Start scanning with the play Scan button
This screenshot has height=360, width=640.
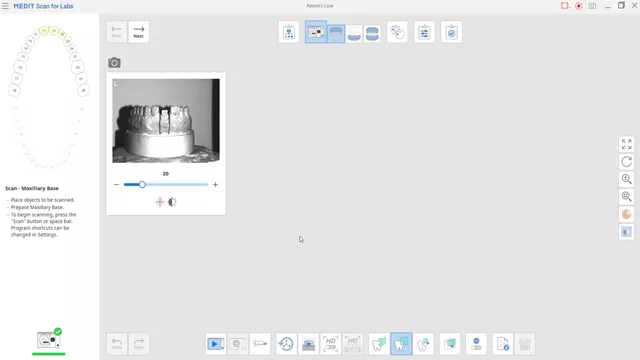coord(216,344)
